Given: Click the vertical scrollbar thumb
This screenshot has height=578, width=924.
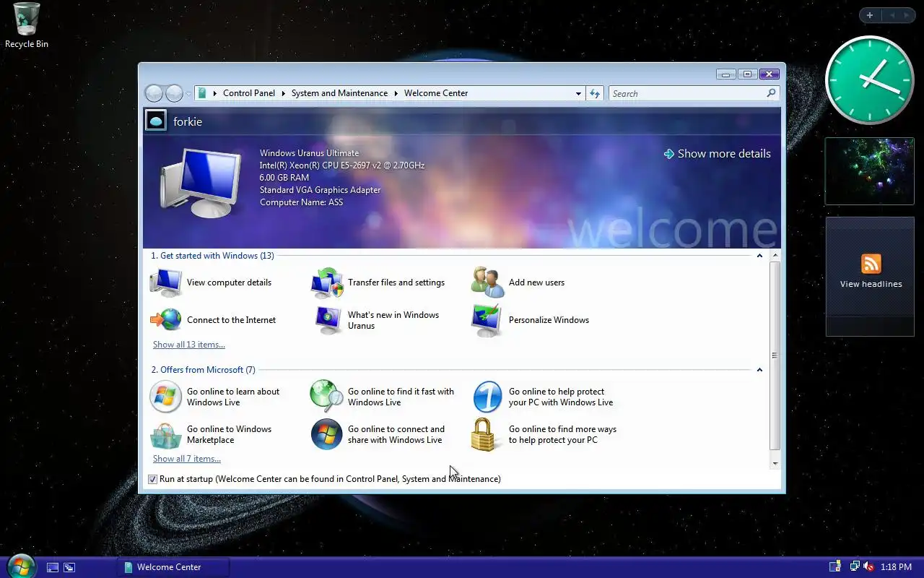Looking at the screenshot, I should point(775,355).
